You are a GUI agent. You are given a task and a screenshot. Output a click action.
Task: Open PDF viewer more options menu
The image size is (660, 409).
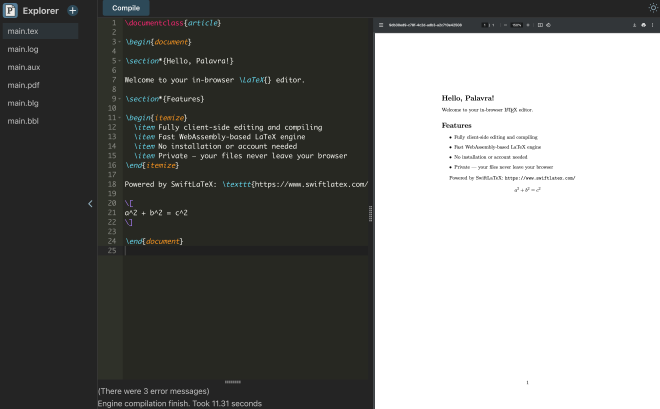point(652,24)
